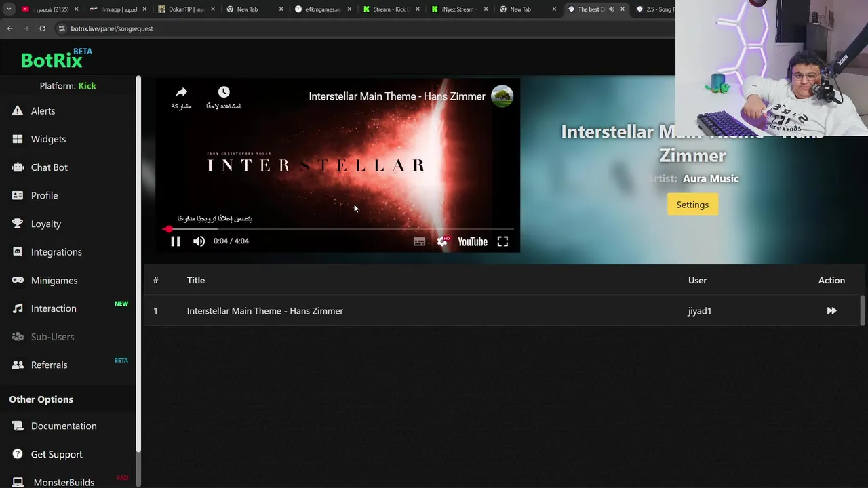Screen dimensions: 868x488
Task: Open the MonsterBuilds ad link
Action: point(64,482)
